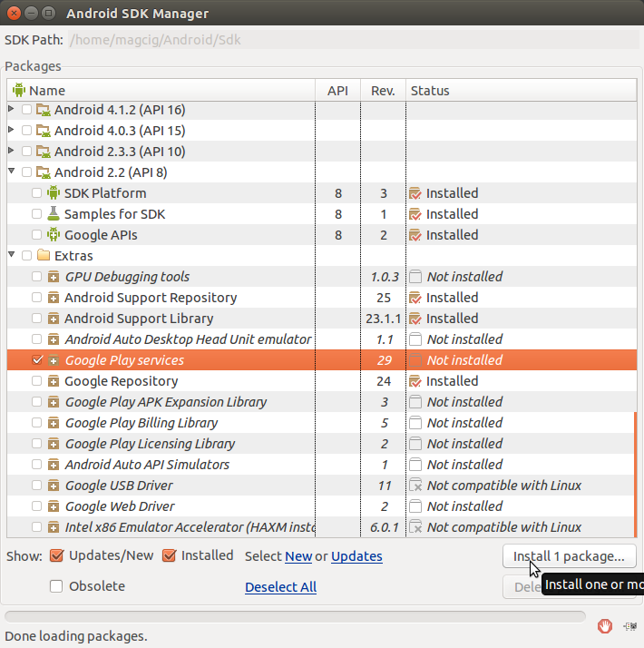Click the Android 4.1.2 (API 16) folder icon

(x=44, y=110)
